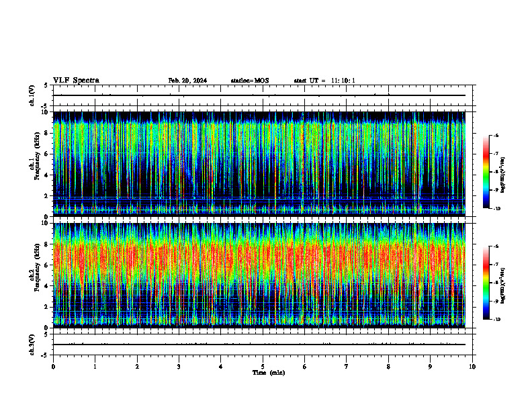Click the time axis tick label "0"
The height and width of the screenshot is (411, 532).
[x=53, y=367]
